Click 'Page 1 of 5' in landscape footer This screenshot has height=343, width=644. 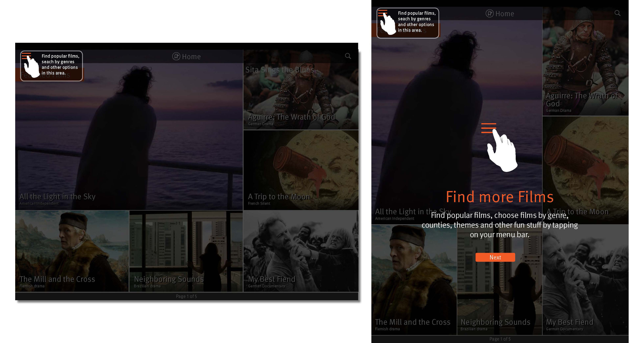(186, 296)
